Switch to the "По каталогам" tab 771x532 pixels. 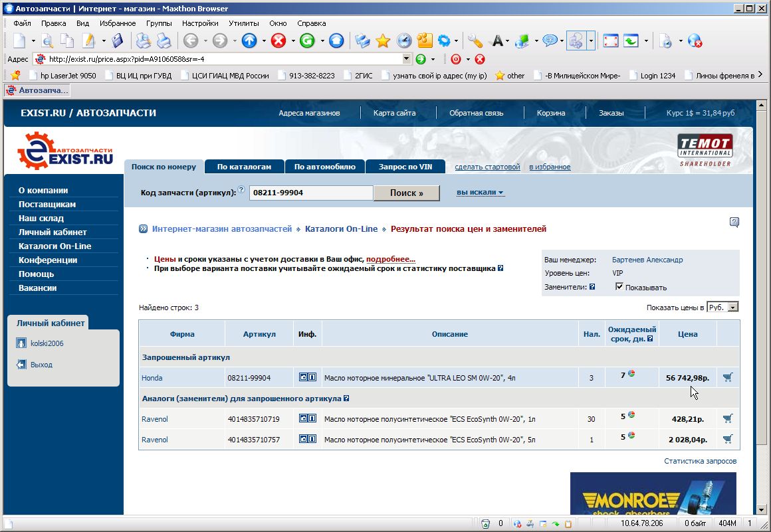[x=244, y=167]
